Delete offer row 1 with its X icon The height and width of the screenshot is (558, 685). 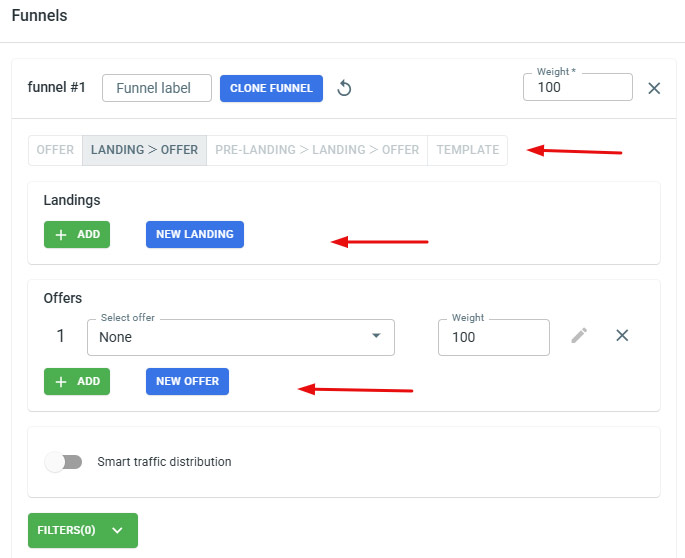point(622,336)
